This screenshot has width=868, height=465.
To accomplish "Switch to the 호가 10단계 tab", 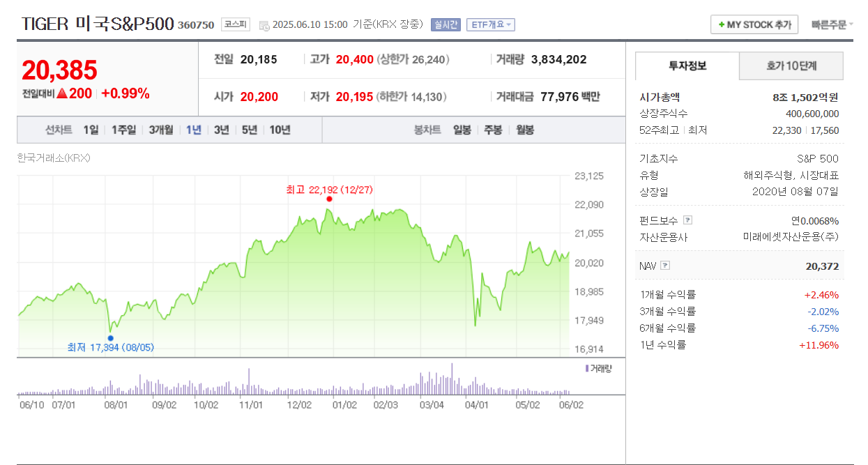I will pos(790,66).
